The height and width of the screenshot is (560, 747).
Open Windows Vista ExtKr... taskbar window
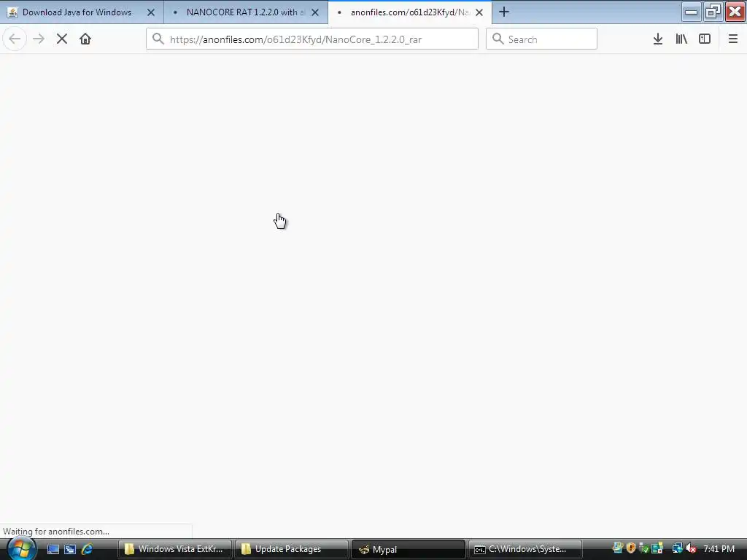(175, 549)
